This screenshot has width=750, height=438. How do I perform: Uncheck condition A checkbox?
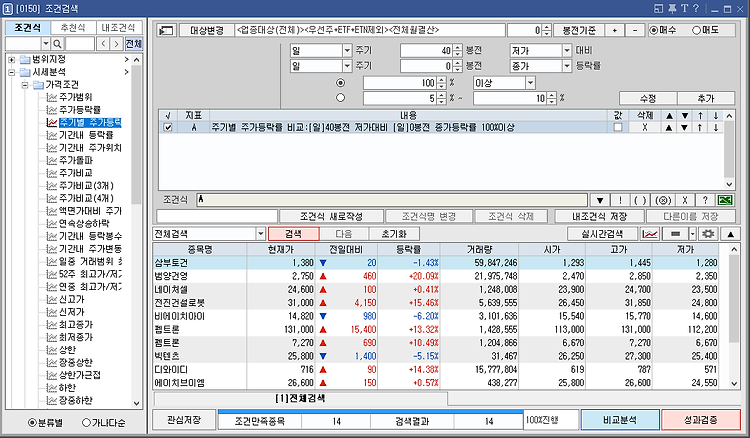[167, 127]
